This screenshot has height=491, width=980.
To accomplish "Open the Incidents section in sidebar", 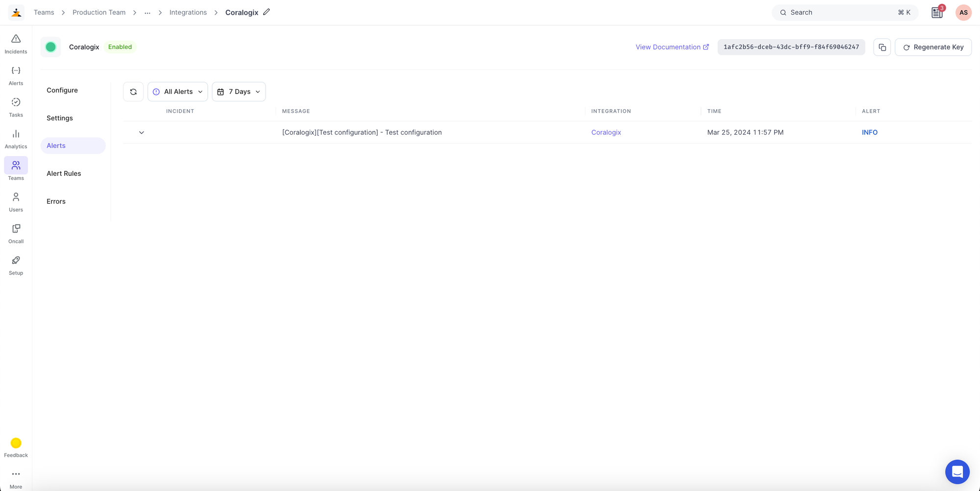I will pos(16,44).
